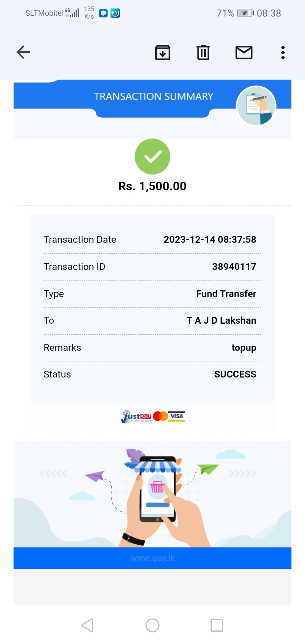This screenshot has height=644, width=305.
Task: Tap the Transaction Summary banner
Action: click(153, 97)
